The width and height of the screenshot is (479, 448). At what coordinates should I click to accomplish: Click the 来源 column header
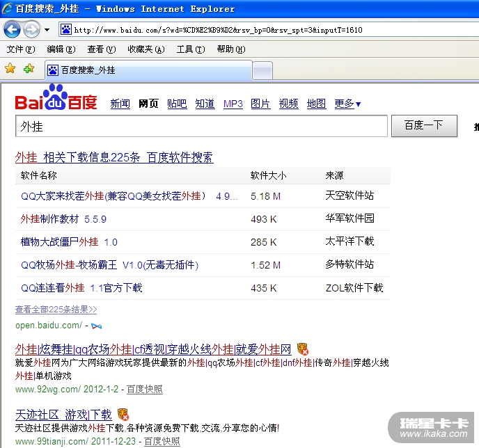point(334,175)
